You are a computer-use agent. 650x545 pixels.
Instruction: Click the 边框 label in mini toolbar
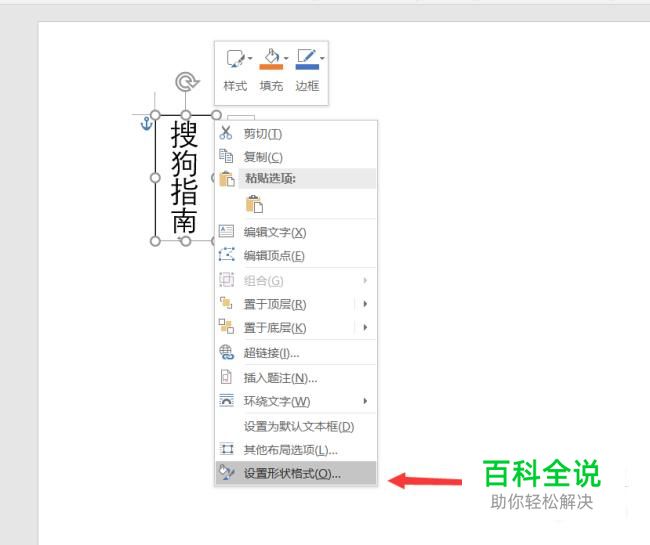pos(307,86)
